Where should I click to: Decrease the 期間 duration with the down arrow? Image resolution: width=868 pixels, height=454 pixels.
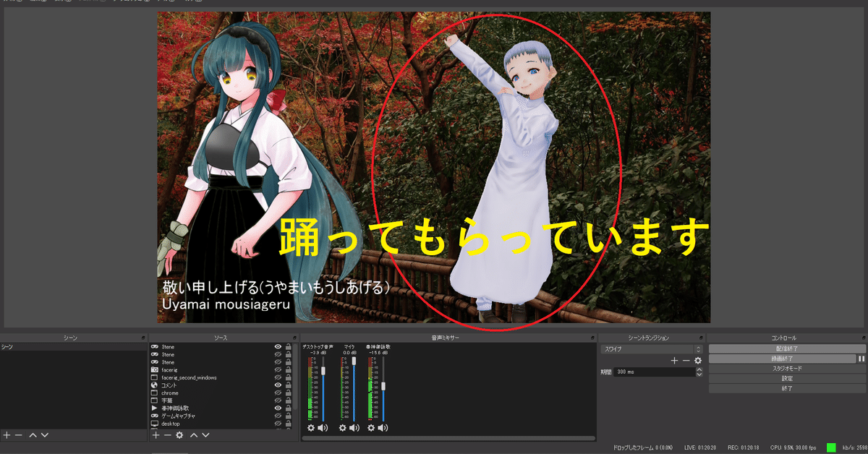(x=699, y=374)
